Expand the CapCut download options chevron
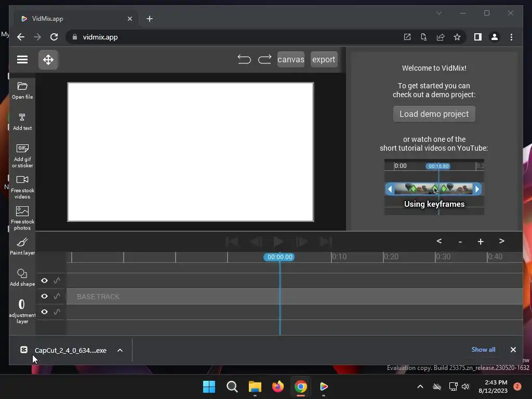Screen dimensions: 532x399 pos(120,350)
